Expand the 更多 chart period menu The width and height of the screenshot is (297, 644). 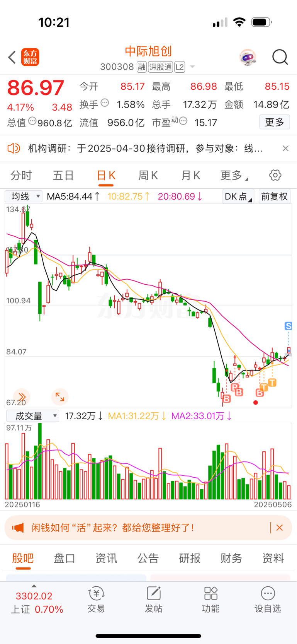[234, 176]
